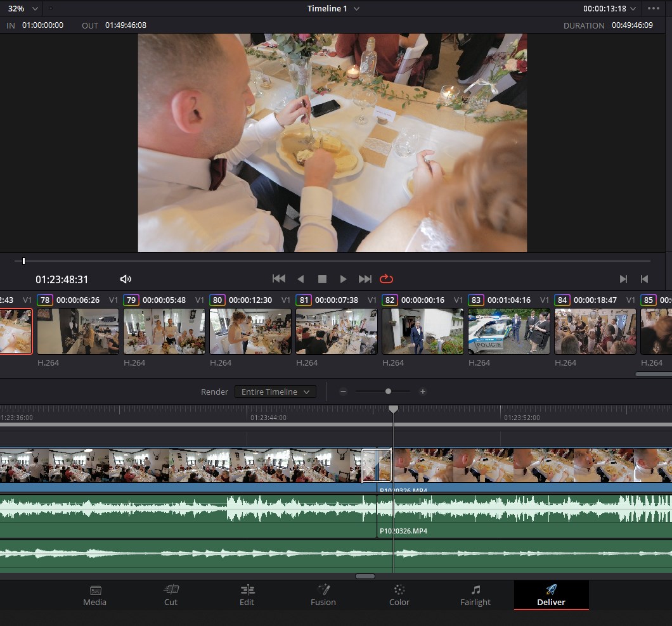Open the Timeline 1 selector dropdown
Viewport: 672px width, 626px height.
coord(333,9)
